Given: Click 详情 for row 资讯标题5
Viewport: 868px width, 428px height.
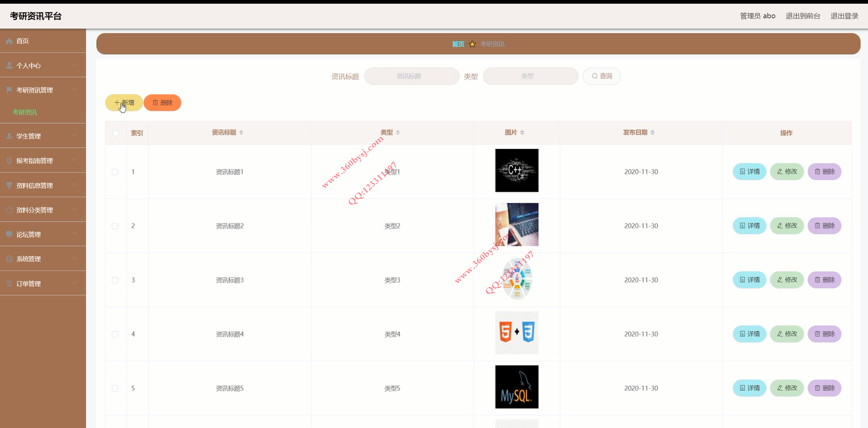Looking at the screenshot, I should coord(750,388).
